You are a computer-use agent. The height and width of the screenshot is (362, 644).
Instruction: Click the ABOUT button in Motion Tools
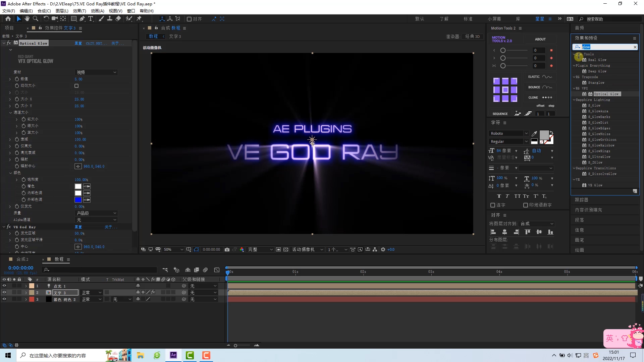[x=540, y=39]
